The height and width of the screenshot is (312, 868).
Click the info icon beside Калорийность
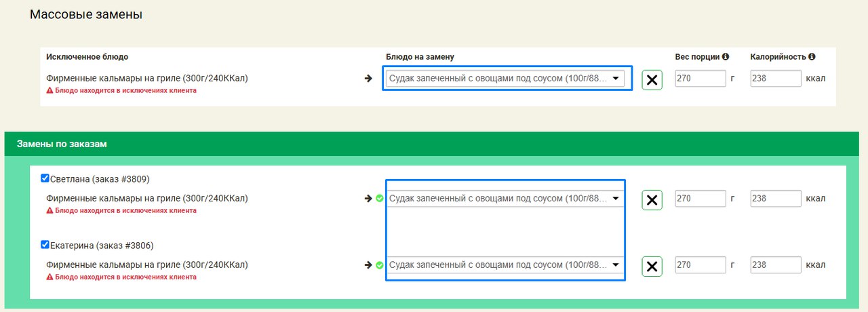point(812,57)
